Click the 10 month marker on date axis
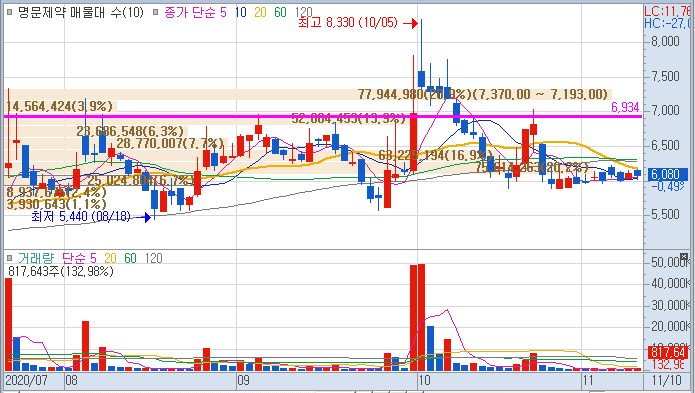The image size is (695, 393). [424, 381]
